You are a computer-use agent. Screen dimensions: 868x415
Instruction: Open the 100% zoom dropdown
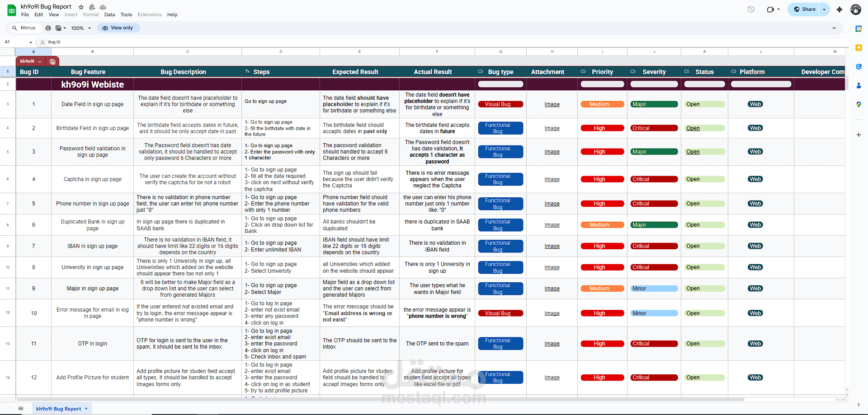pos(81,28)
